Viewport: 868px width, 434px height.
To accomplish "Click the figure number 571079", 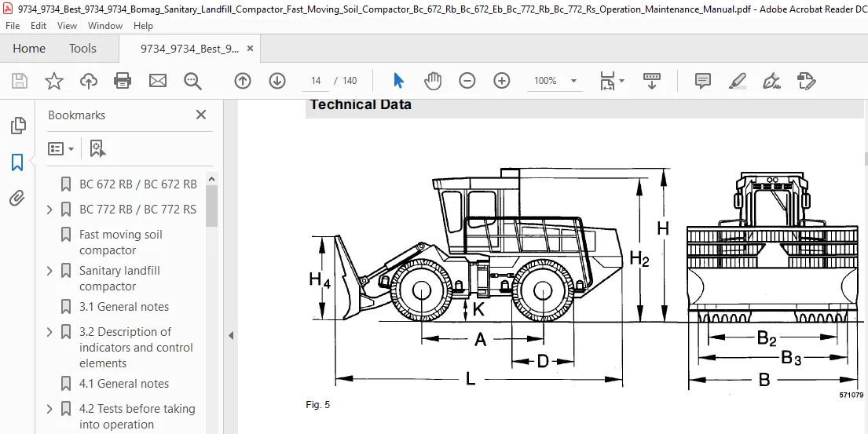I will point(852,395).
